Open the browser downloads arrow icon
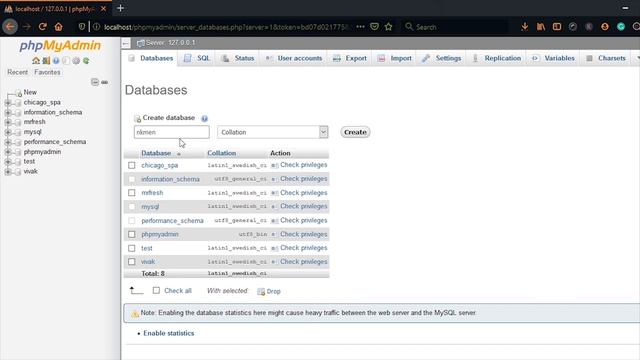 [524, 27]
